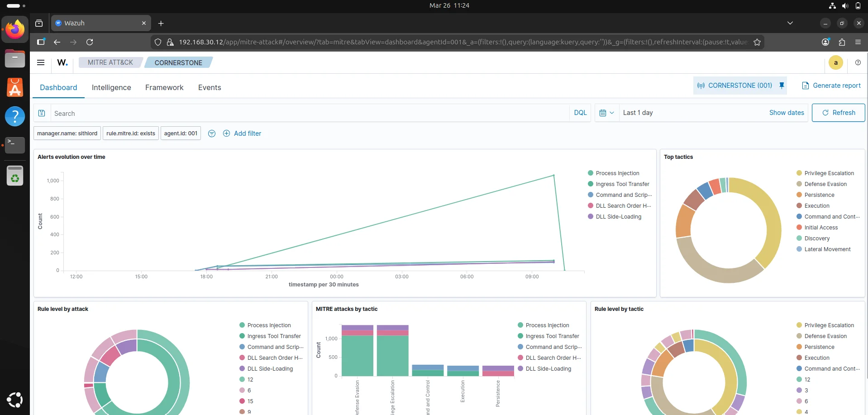868x415 pixels.
Task: Toggle DLL Side-Loading in alerts evolution legend
Action: tap(618, 217)
